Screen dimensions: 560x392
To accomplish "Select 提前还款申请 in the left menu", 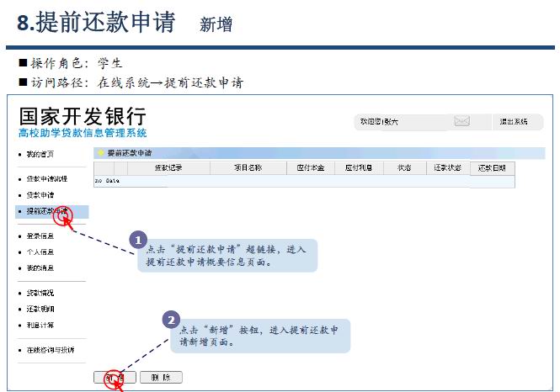I will (49, 211).
